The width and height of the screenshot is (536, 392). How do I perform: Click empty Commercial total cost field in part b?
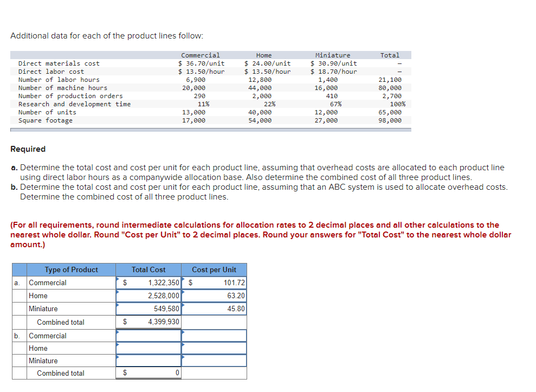click(x=148, y=336)
